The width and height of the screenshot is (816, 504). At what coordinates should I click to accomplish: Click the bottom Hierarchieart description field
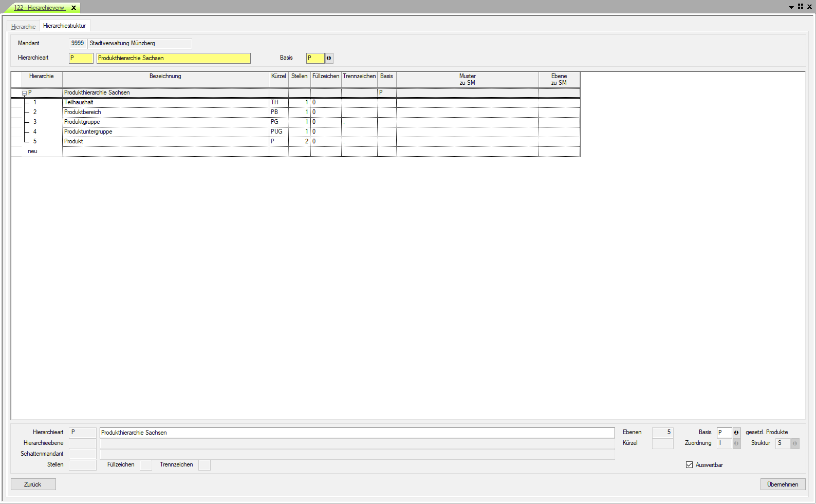pyautogui.click(x=357, y=433)
